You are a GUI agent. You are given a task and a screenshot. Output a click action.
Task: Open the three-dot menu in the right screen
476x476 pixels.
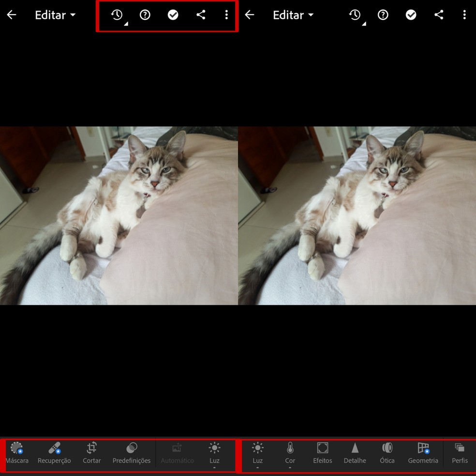(x=464, y=15)
